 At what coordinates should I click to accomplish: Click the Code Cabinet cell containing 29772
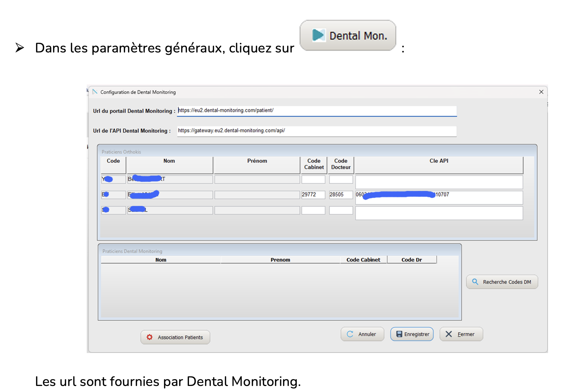point(313,195)
